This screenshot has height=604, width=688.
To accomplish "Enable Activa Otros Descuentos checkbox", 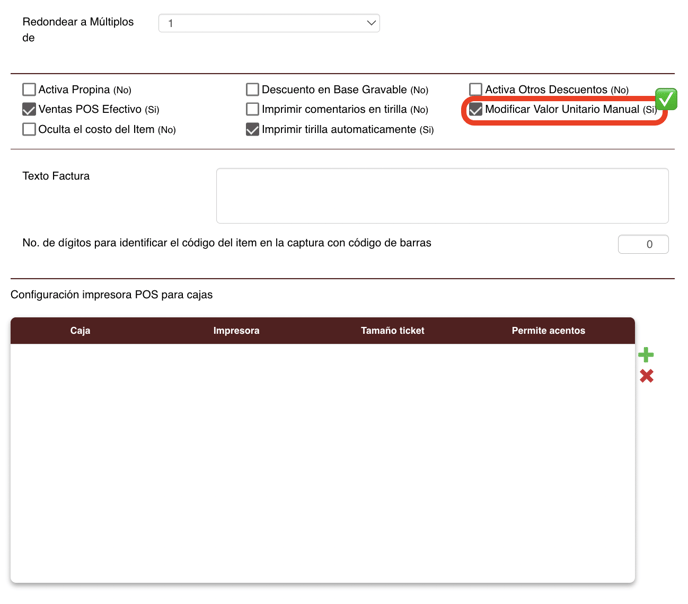I will tap(476, 89).
